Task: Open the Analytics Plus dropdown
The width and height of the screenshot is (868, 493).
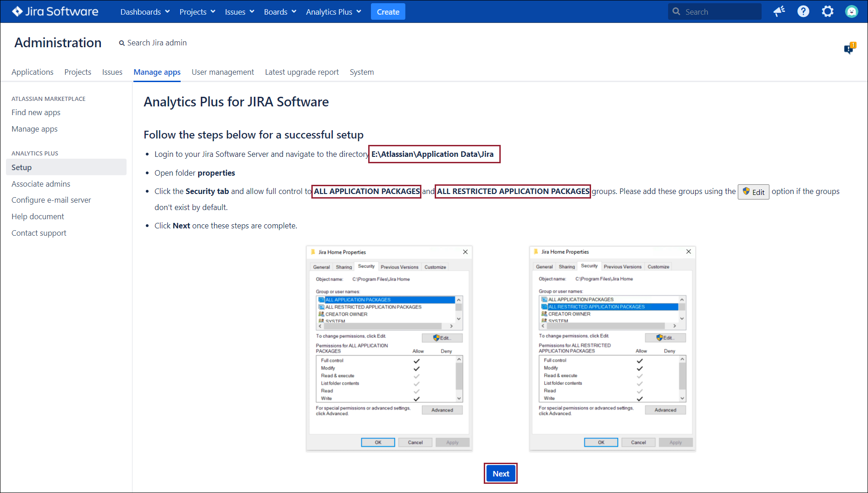Action: click(x=333, y=12)
